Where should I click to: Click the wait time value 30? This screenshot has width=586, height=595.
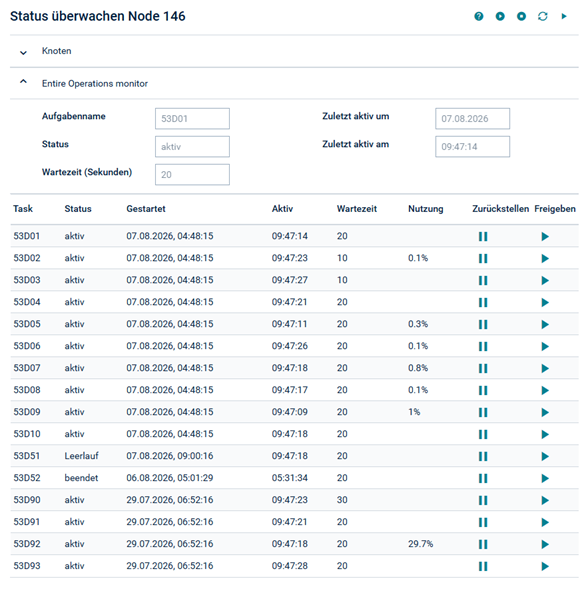tap(342, 500)
